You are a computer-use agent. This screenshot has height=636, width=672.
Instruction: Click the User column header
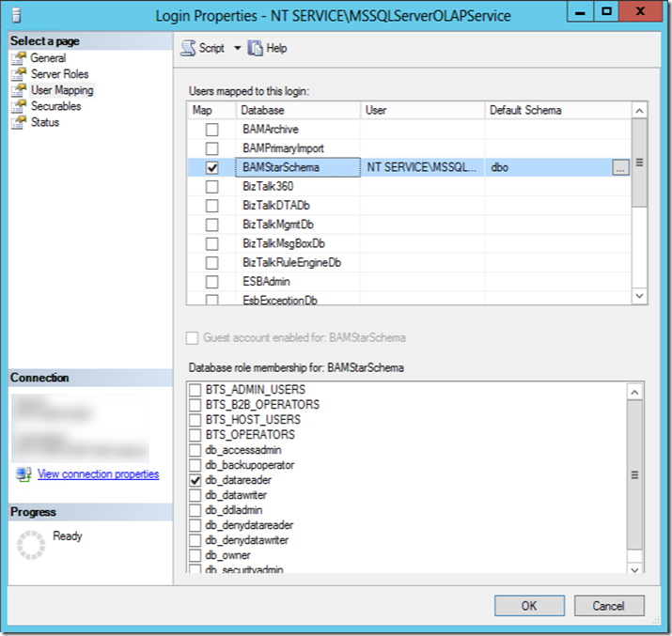[x=423, y=111]
